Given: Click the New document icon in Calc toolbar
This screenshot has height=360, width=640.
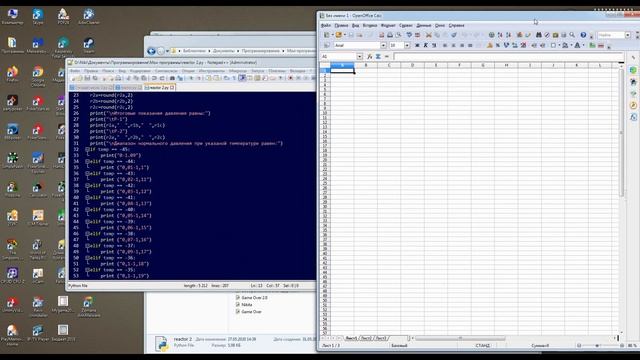Looking at the screenshot, I should pyautogui.click(x=326, y=35).
